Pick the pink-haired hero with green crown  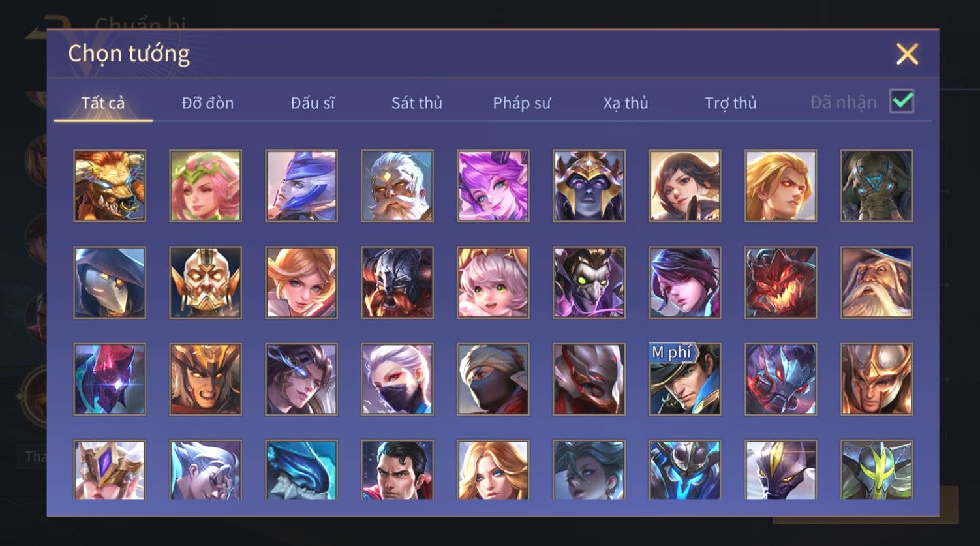[x=206, y=186]
